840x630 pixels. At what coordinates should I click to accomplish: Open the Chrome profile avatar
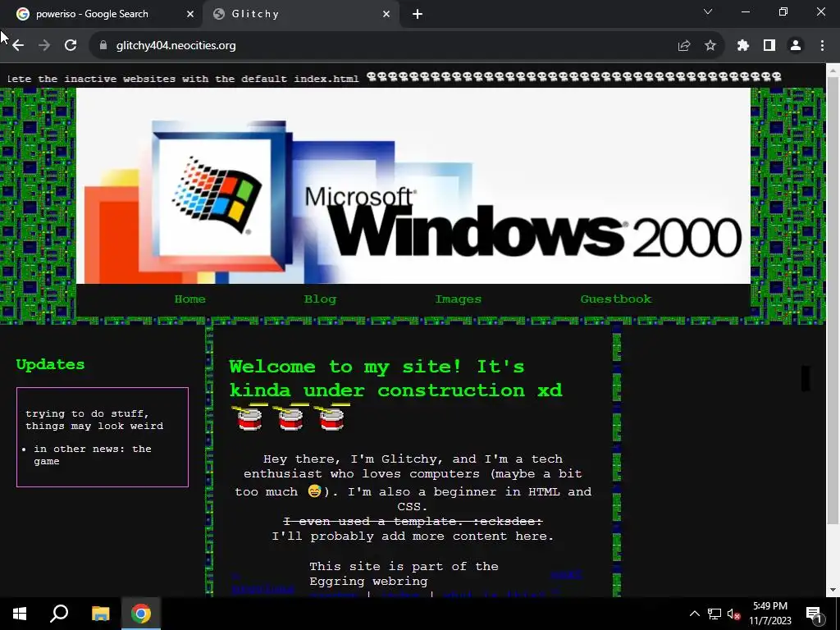(x=796, y=46)
